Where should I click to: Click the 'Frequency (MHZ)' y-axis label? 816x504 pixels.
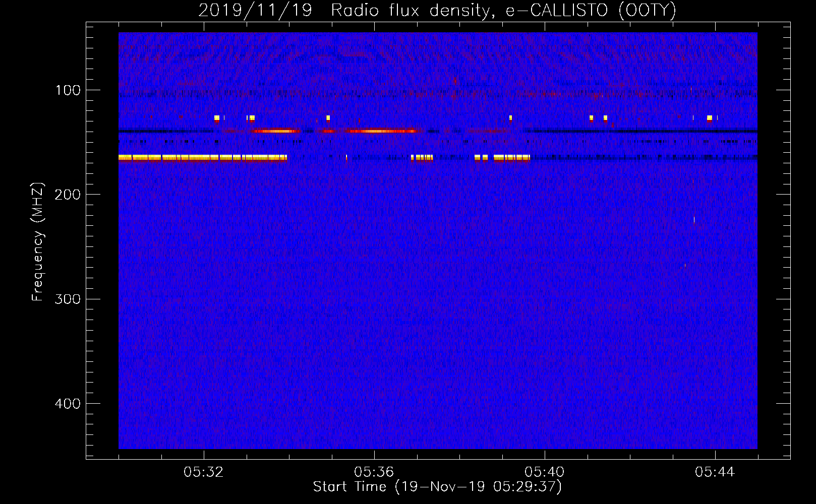(38, 242)
